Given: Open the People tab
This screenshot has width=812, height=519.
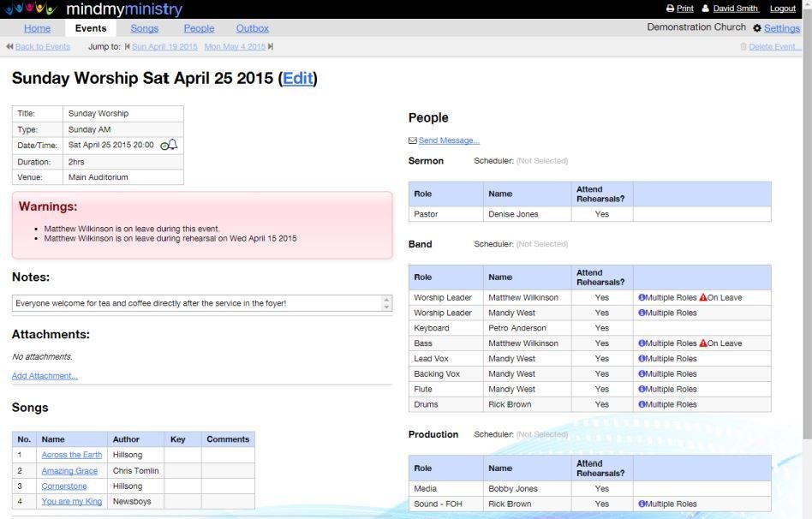Looking at the screenshot, I should pos(199,28).
